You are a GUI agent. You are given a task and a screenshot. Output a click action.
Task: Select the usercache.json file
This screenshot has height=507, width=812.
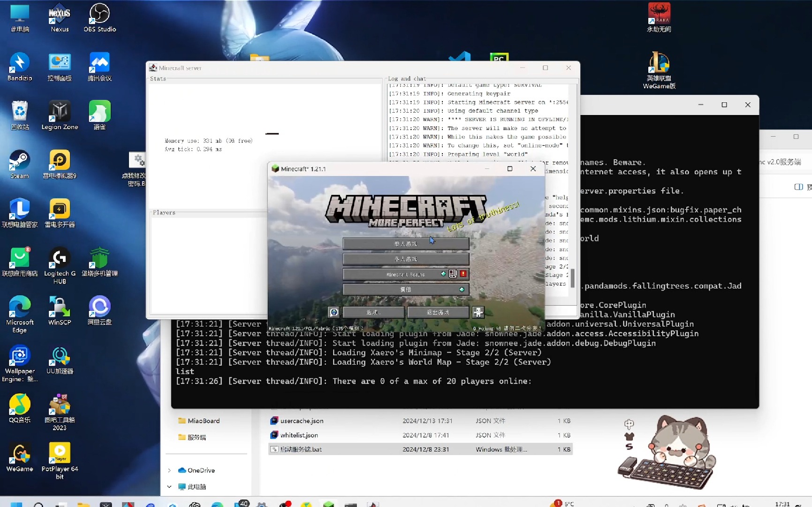pyautogui.click(x=420, y=421)
